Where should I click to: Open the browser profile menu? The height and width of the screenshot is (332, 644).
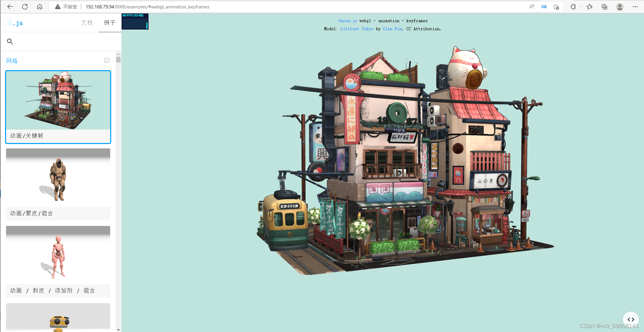click(x=619, y=6)
